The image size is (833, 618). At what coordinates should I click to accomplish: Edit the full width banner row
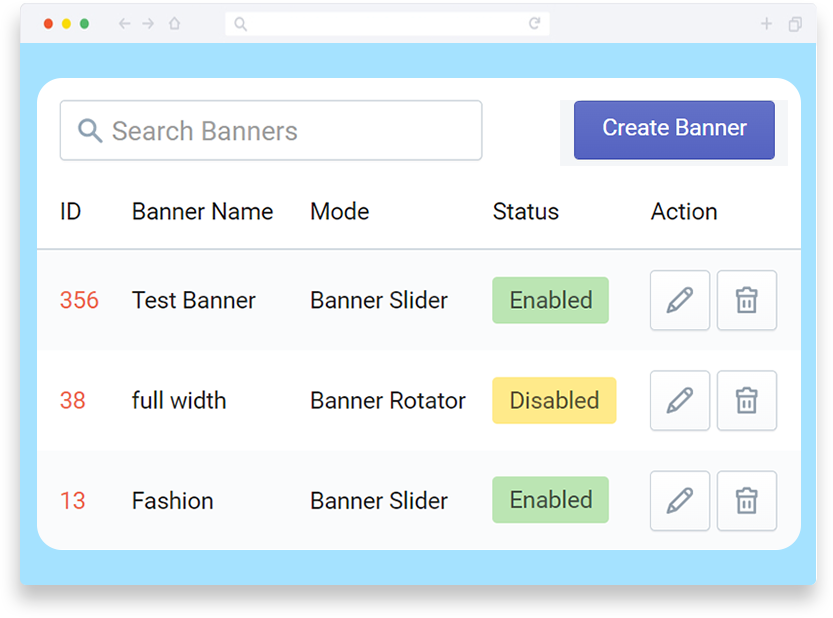pos(679,401)
